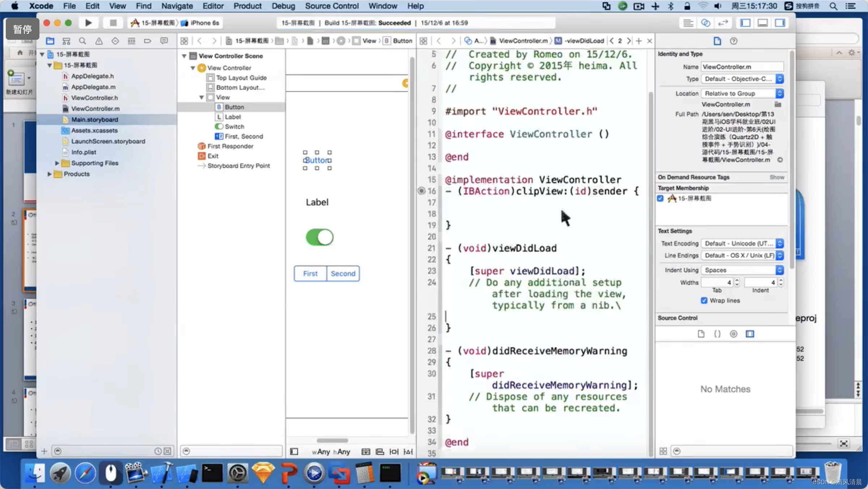
Task: Click Show for On Demand Resource Tags
Action: point(776,177)
